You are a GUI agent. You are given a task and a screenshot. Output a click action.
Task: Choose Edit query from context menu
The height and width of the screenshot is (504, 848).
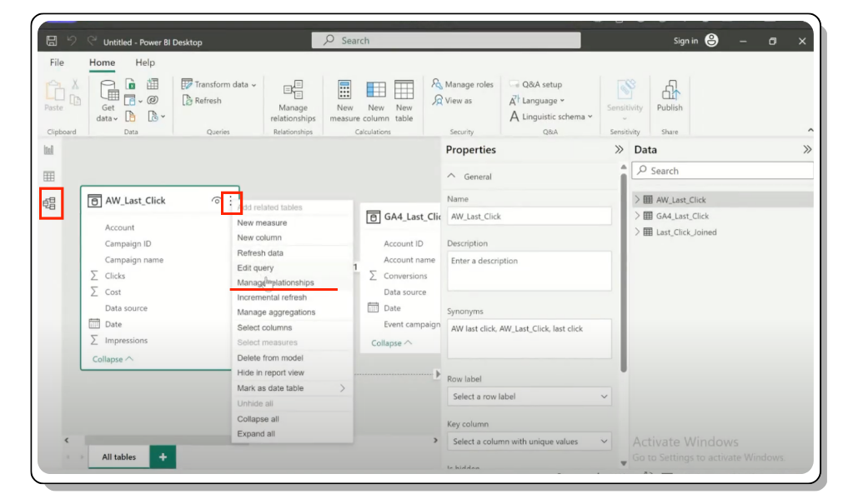(x=255, y=267)
